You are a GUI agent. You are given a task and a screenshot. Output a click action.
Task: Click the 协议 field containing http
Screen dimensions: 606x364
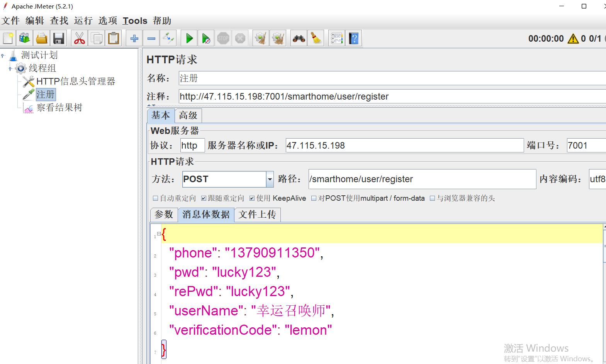[x=193, y=146]
